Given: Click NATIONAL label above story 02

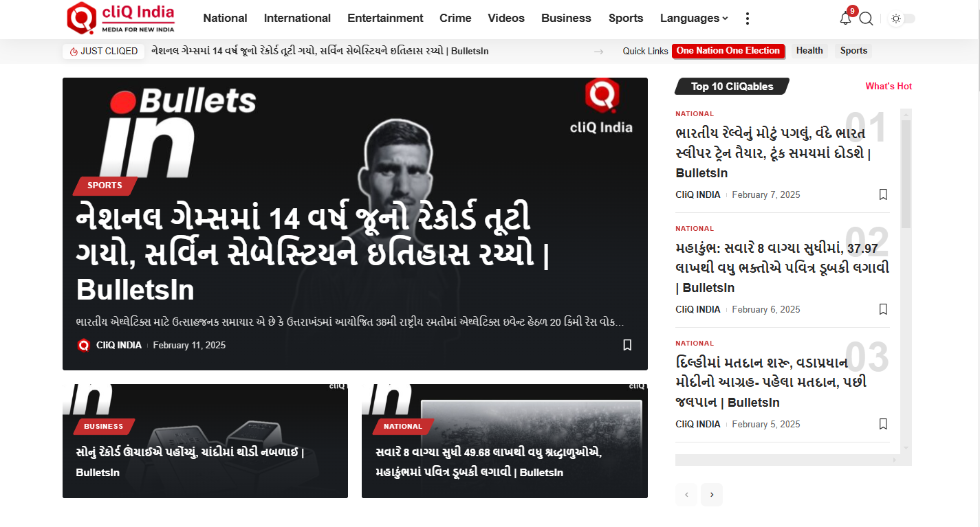Looking at the screenshot, I should [x=695, y=229].
